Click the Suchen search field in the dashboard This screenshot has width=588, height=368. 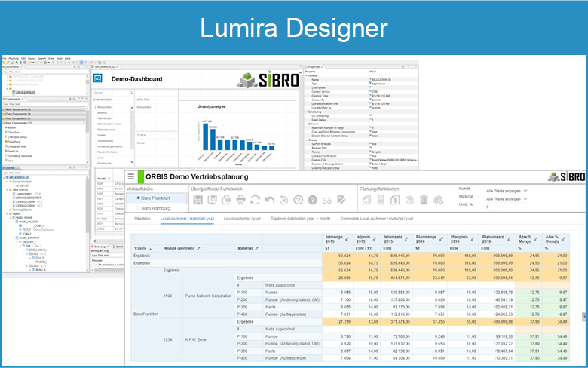113,92
